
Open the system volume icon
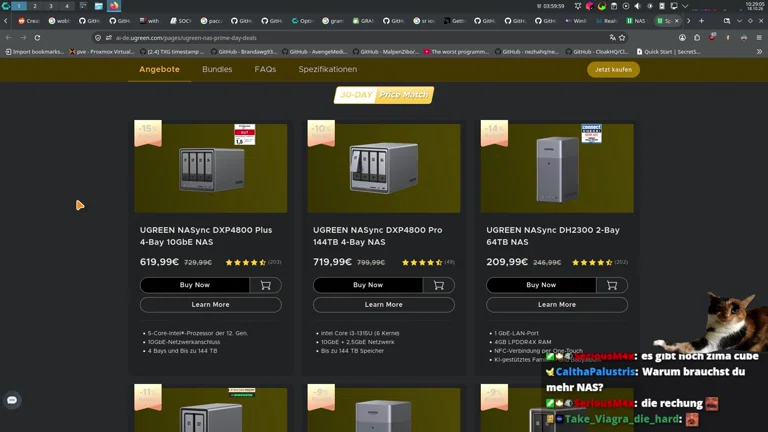click(x=638, y=6)
